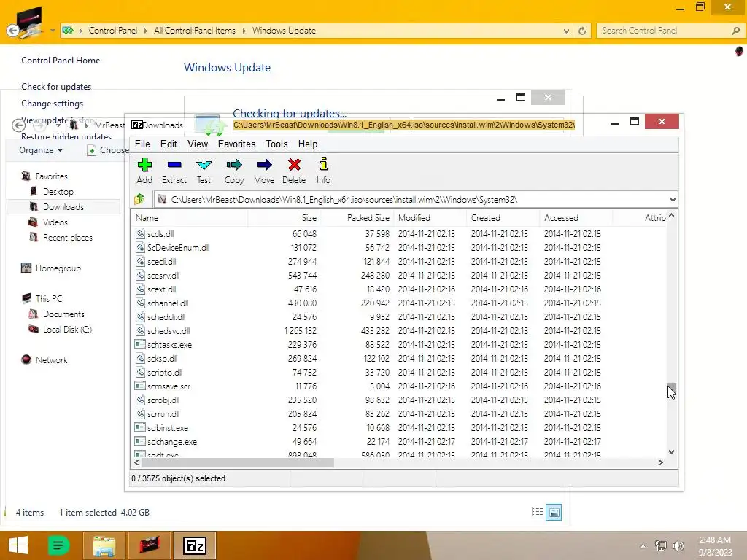Screen dimensions: 747x560
Task: Click the Test toolbar icon
Action: [204, 165]
